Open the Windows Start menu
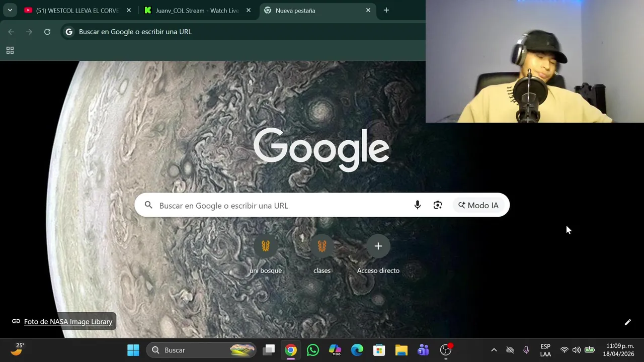This screenshot has height=362, width=644. point(133,350)
